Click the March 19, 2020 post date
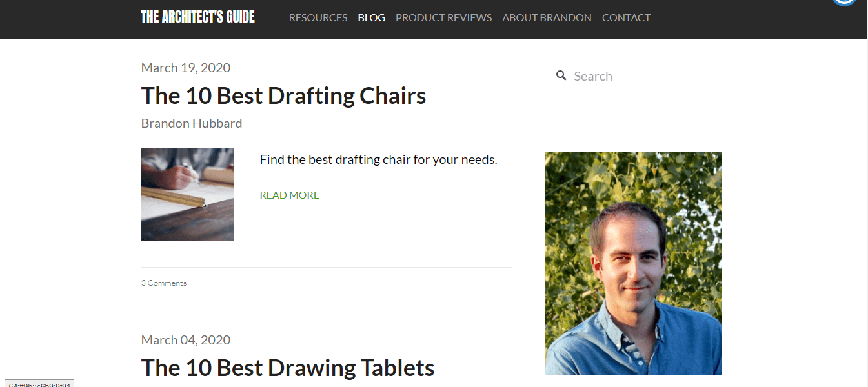Viewport: 868px width, 387px height. pyautogui.click(x=186, y=68)
